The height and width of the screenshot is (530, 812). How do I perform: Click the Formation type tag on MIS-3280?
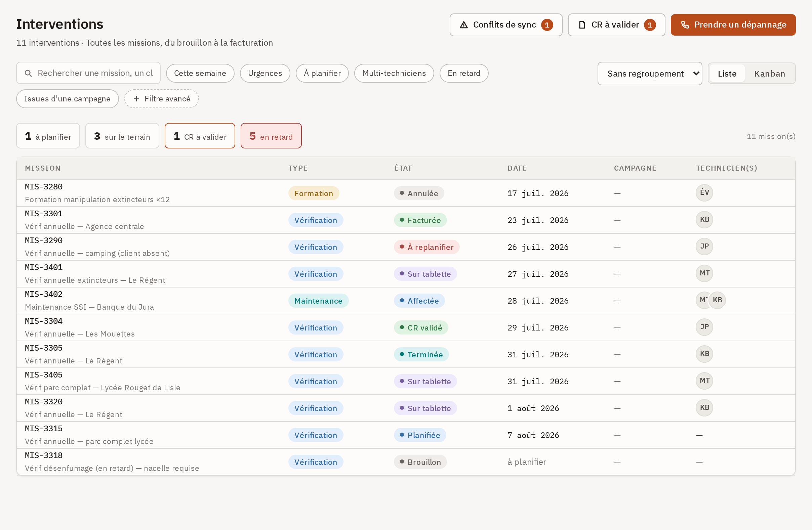(x=314, y=193)
